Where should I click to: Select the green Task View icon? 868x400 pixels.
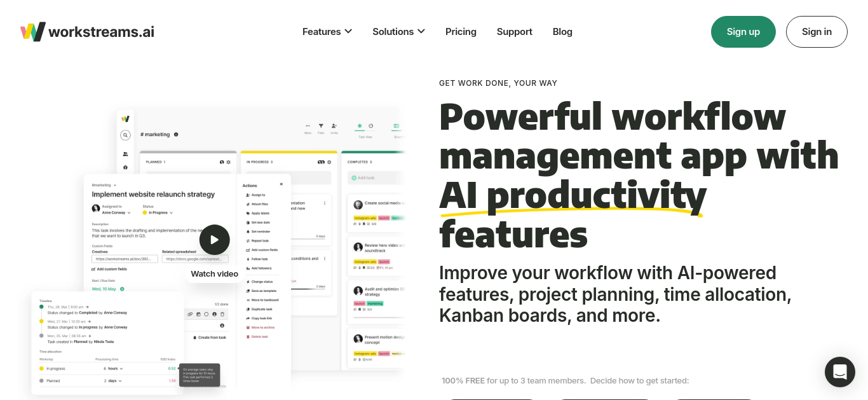coord(360,126)
